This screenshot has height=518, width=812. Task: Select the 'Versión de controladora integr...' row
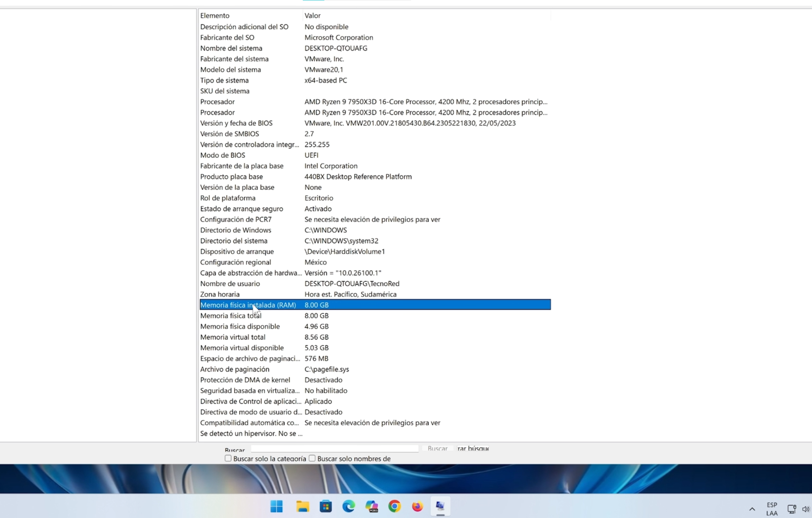click(375, 144)
